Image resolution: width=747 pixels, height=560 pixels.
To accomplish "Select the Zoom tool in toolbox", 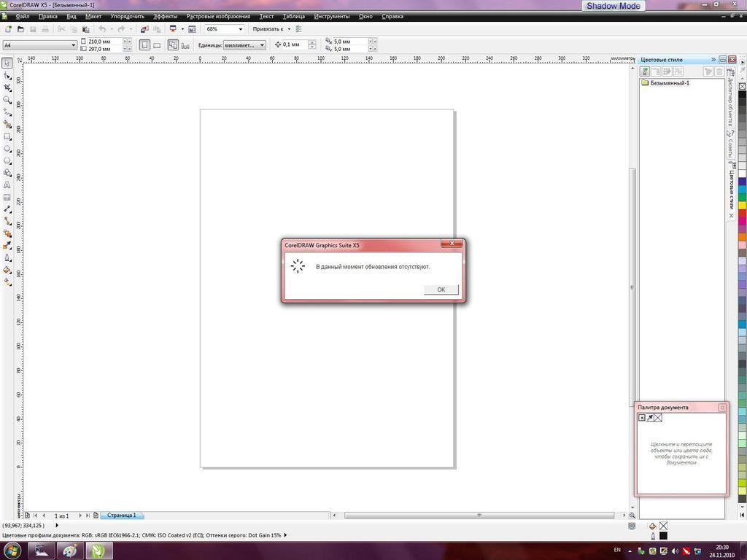I will pos(7,100).
